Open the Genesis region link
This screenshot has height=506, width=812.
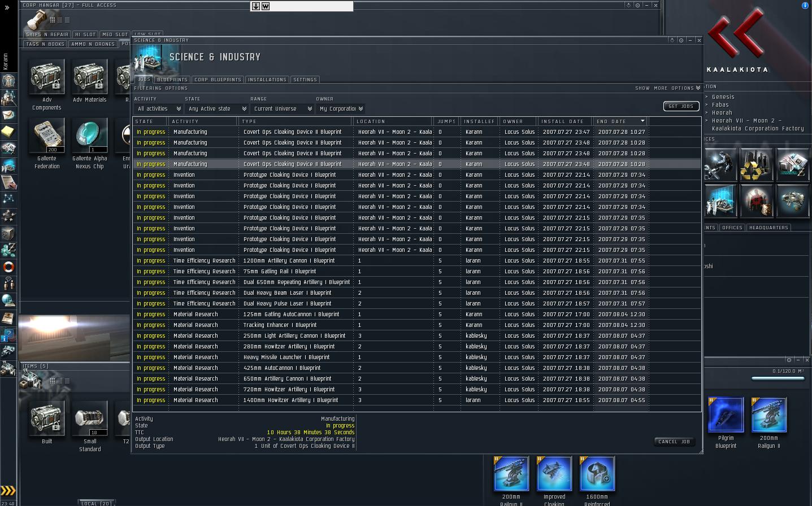pyautogui.click(x=723, y=97)
